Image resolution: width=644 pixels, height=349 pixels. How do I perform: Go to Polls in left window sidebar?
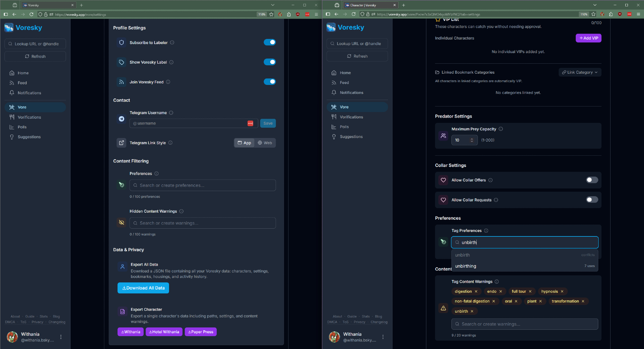[22, 127]
